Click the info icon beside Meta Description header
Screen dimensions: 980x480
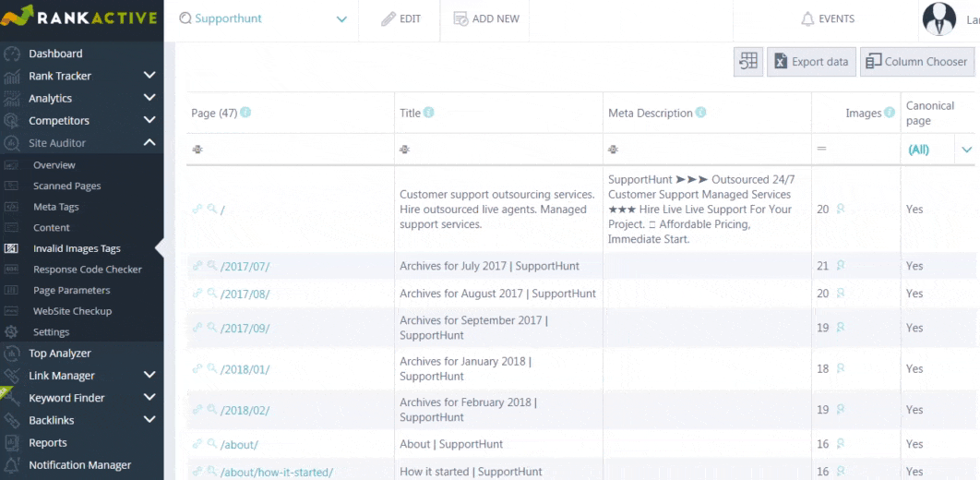click(701, 113)
